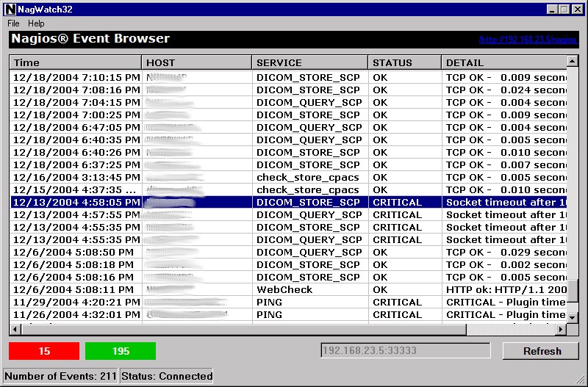Click the vertical scrollbar down arrow

[573, 318]
